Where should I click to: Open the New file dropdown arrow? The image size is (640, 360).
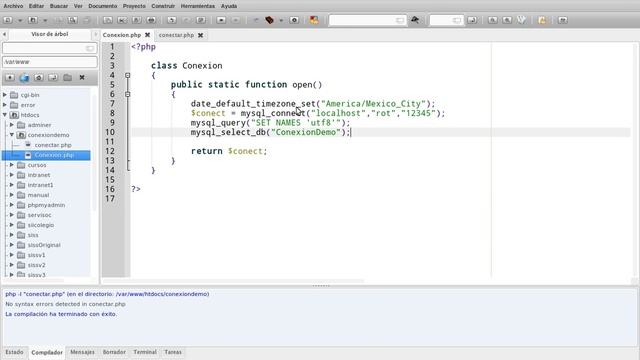click(20, 20)
